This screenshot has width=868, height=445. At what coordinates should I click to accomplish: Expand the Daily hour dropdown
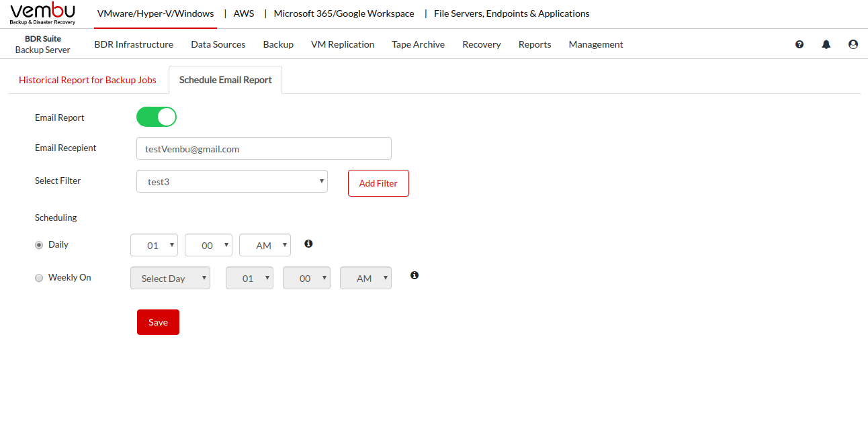tap(154, 245)
